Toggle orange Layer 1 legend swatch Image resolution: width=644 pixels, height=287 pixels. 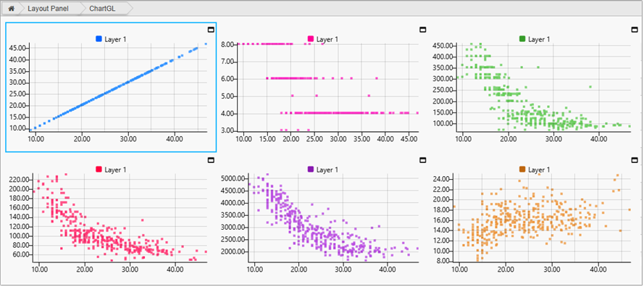[522, 170]
